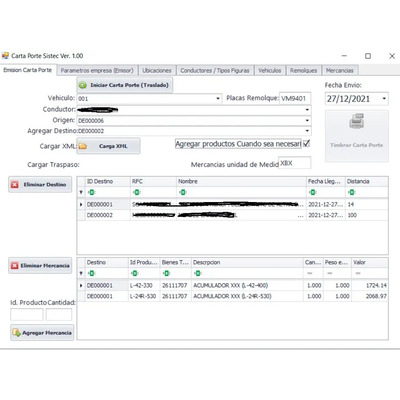This screenshot has width=400, height=400.
Task: Click the app icon in the title bar
Action: [5, 56]
